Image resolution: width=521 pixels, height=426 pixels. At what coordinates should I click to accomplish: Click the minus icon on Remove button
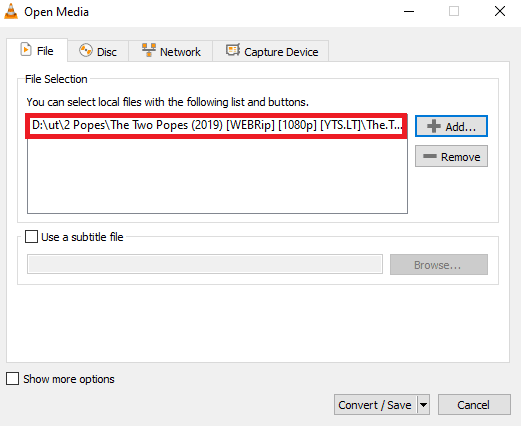pyautogui.click(x=430, y=156)
